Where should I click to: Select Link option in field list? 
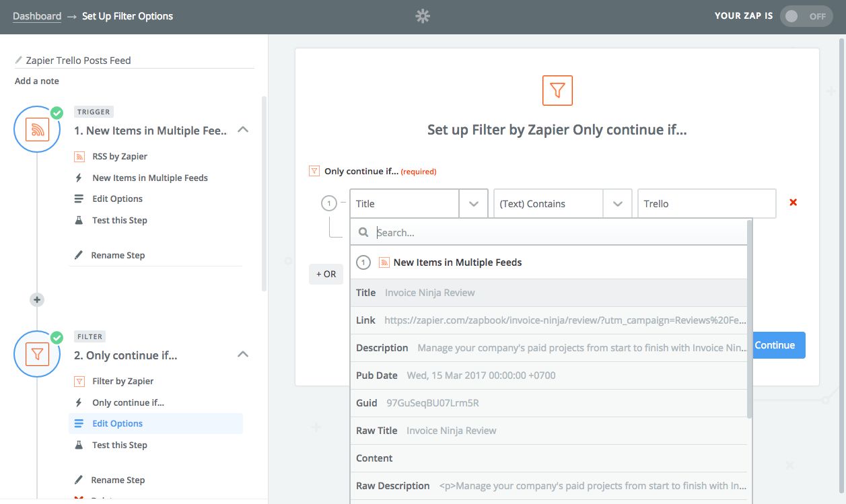pyautogui.click(x=549, y=320)
